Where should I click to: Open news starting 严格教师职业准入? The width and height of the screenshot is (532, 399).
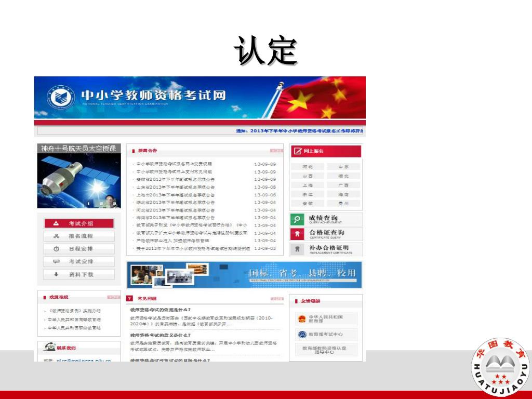[172, 241]
